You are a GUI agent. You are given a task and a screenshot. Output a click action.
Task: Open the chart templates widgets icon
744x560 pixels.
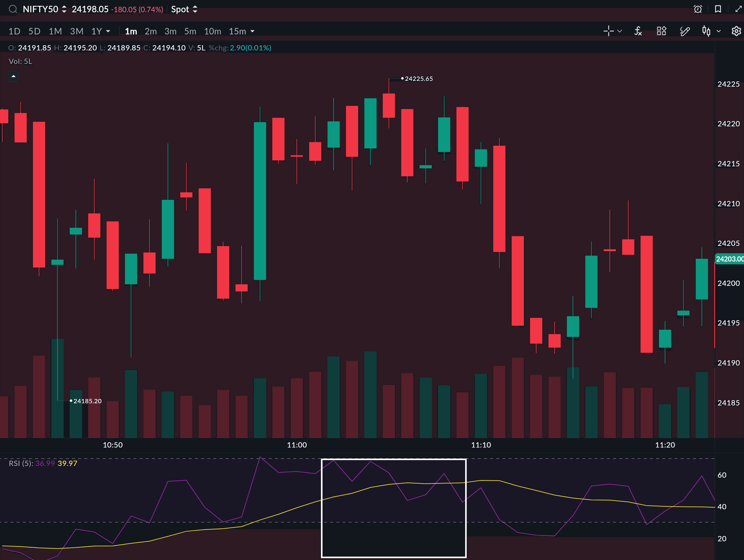tap(661, 31)
